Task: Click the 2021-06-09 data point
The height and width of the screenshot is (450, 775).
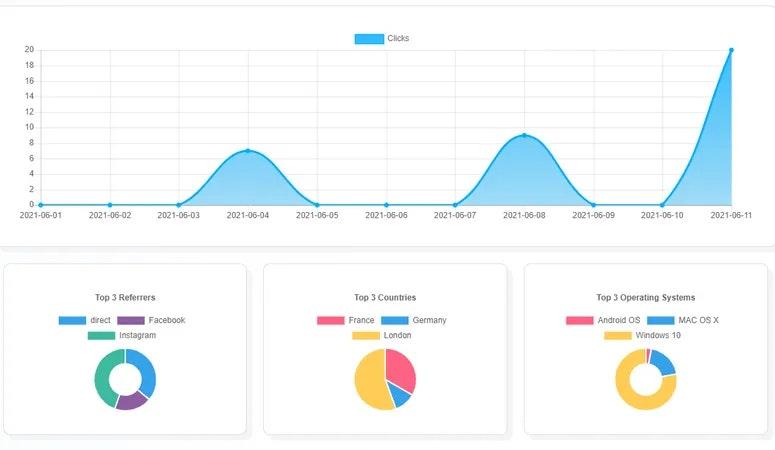Action: coord(594,205)
